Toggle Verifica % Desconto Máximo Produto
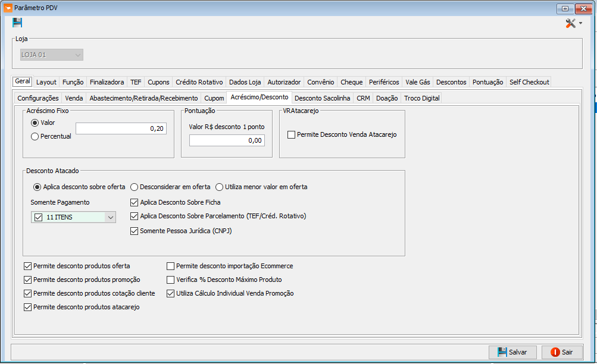Viewport: 597px width, 364px height. tap(171, 280)
